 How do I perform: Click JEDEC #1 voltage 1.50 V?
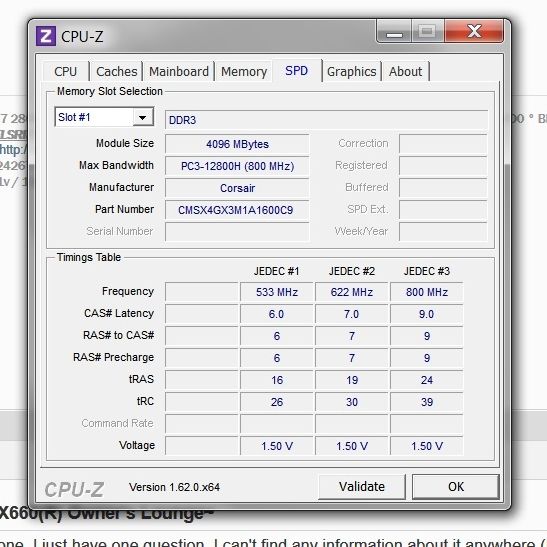[x=277, y=446]
